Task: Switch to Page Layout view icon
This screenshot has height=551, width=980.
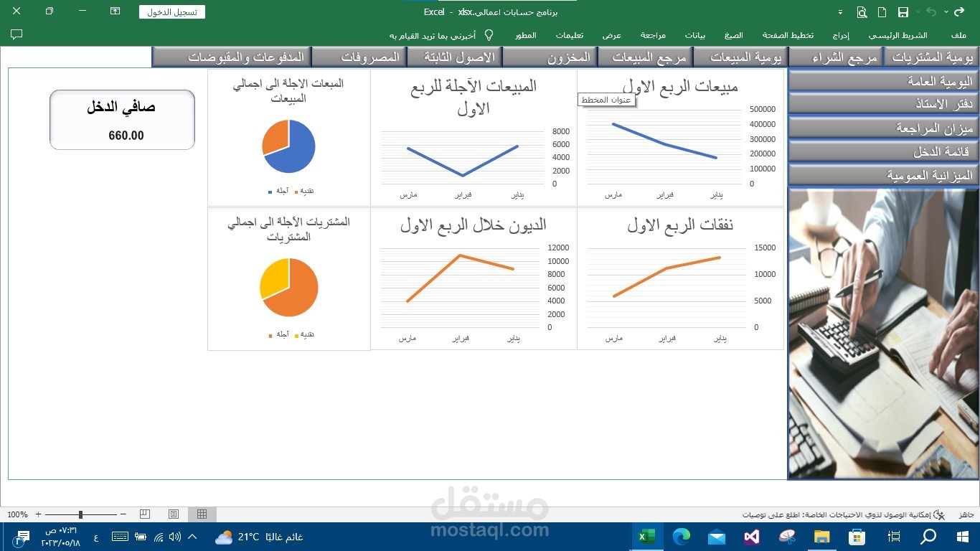Action: click(174, 514)
